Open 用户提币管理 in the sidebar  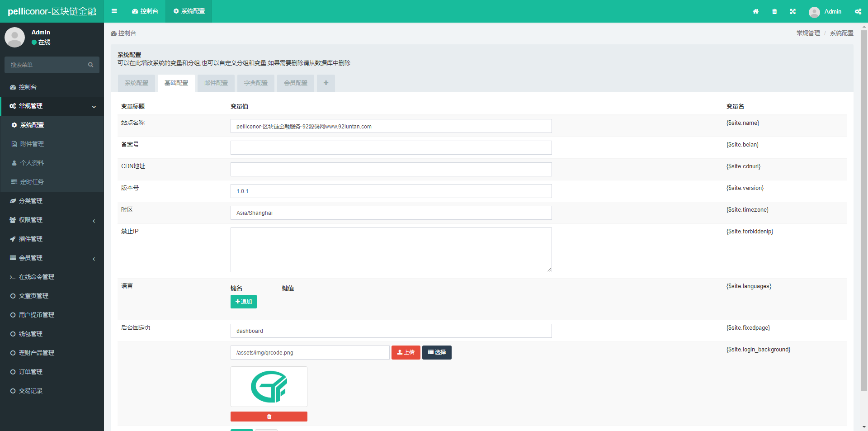coord(52,315)
